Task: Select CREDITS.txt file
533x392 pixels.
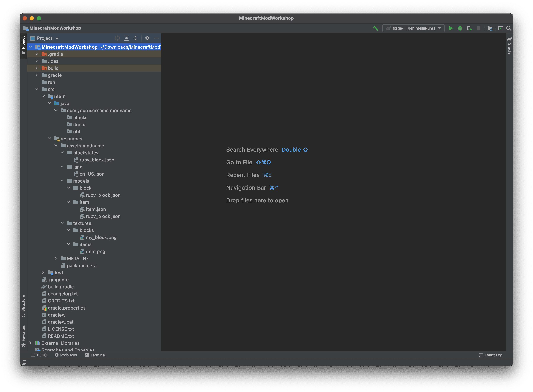Action: coord(58,301)
